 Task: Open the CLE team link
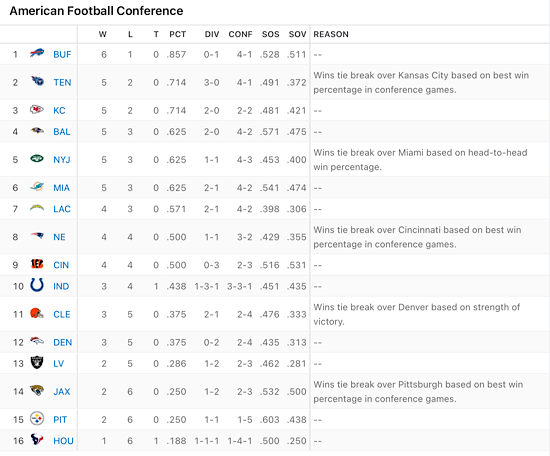tap(62, 314)
